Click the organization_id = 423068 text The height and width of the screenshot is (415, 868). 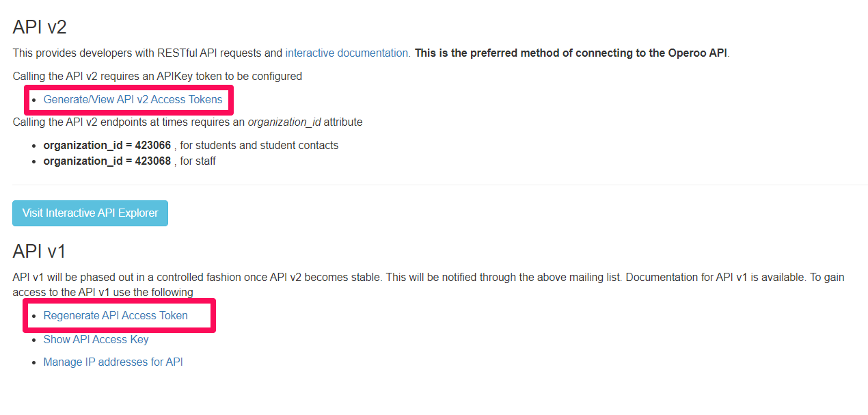pos(107,161)
